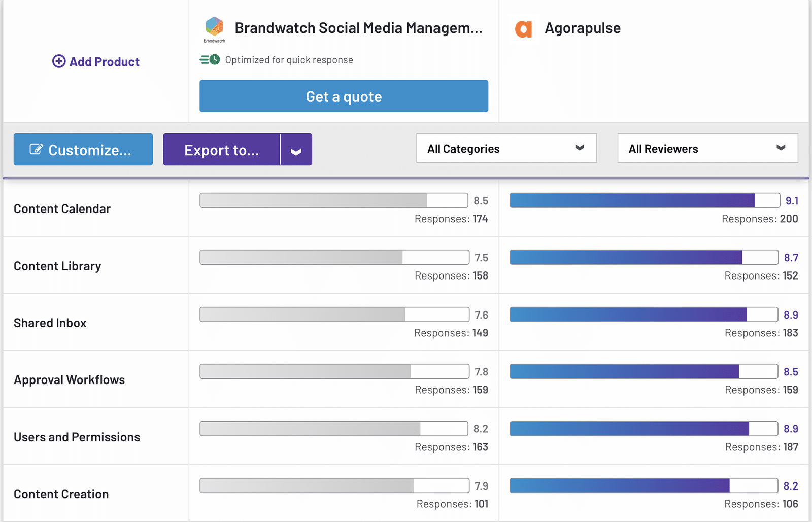Click the Add Product link

pyautogui.click(x=104, y=62)
